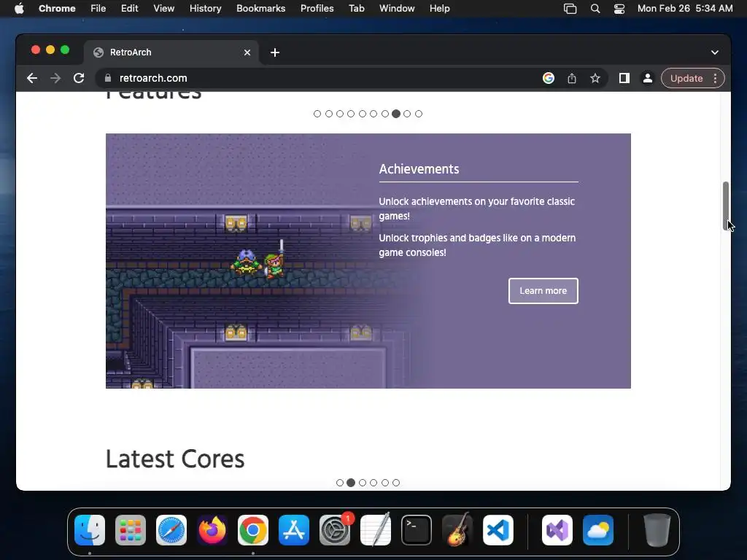Open Control Center in menu bar
747x560 pixels.
619,9
